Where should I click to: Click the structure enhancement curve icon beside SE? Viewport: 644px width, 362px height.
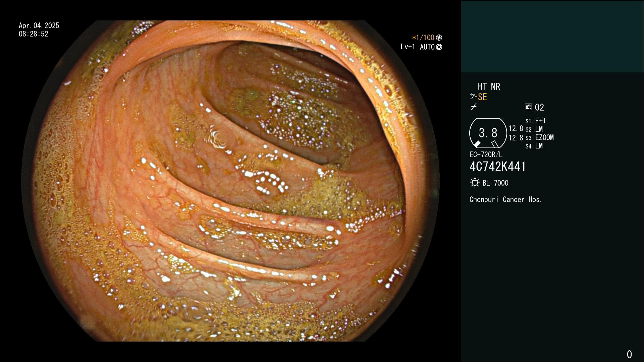(473, 97)
